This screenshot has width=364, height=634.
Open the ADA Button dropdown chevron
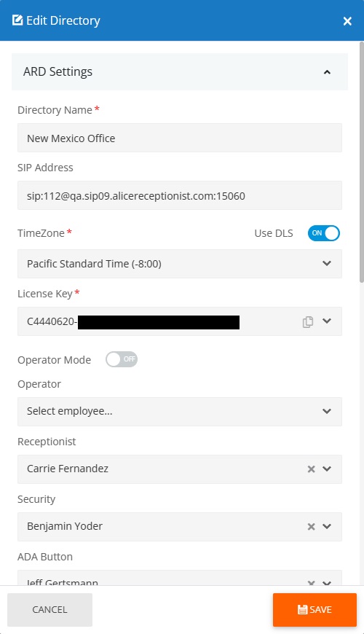[327, 583]
